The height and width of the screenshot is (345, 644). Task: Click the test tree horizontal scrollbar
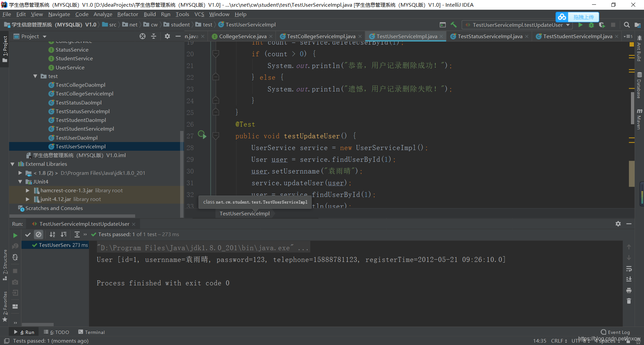(38, 324)
